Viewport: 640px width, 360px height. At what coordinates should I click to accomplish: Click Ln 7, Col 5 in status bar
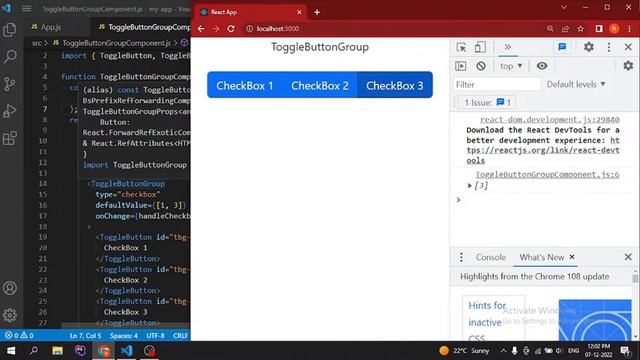click(85, 336)
